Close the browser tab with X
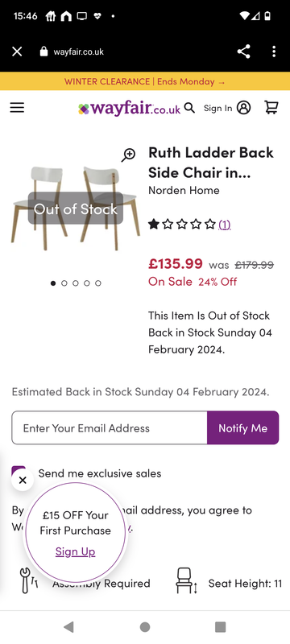 17,52
